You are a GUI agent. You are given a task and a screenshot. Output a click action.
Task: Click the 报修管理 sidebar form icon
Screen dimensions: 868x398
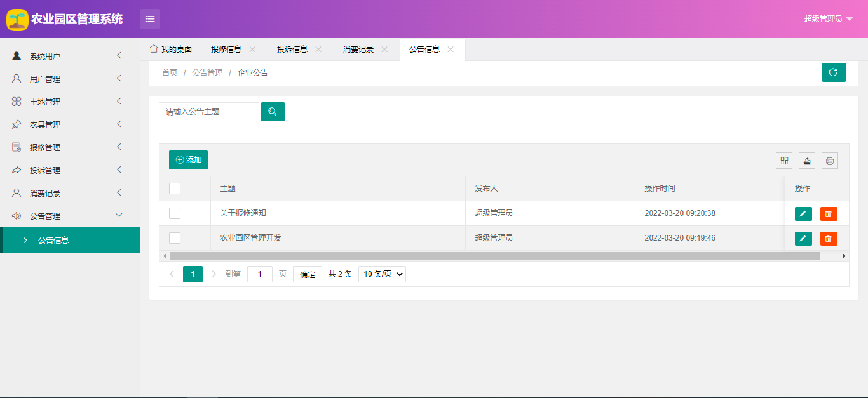point(17,147)
